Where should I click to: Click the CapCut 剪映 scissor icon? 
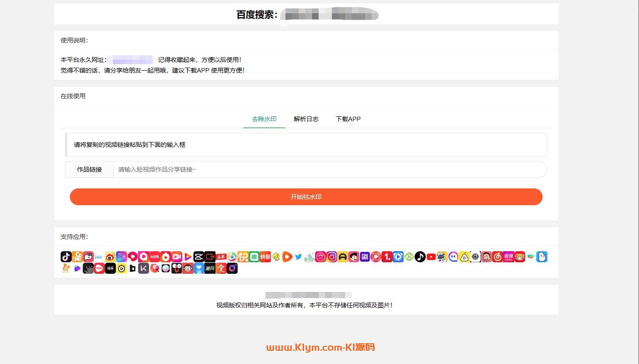[199, 257]
